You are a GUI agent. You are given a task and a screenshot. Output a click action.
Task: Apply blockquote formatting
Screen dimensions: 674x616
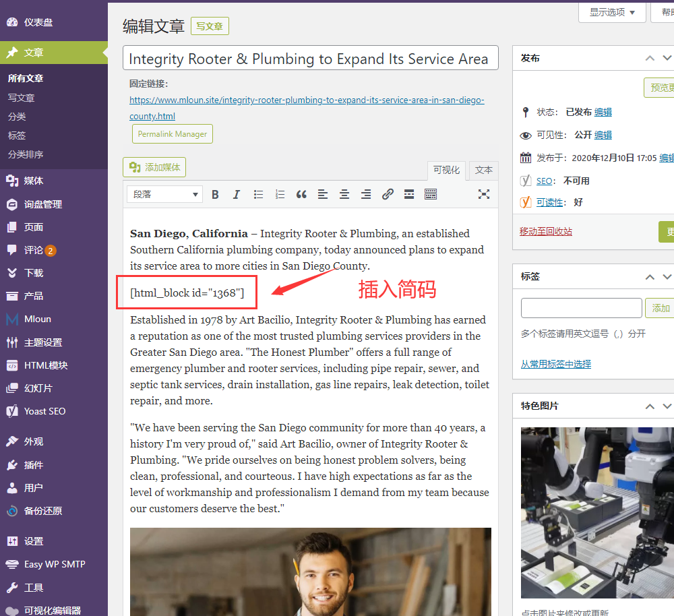pos(301,195)
